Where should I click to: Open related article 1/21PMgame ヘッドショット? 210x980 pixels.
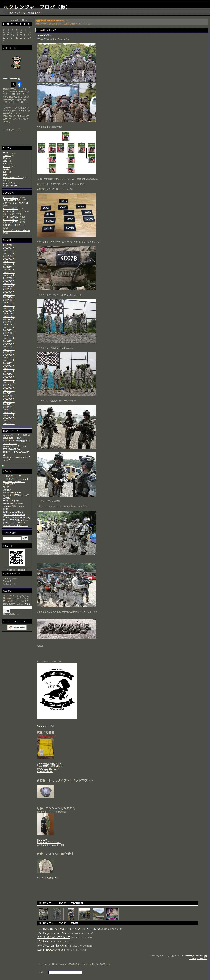pyautogui.click(x=54, y=933)
